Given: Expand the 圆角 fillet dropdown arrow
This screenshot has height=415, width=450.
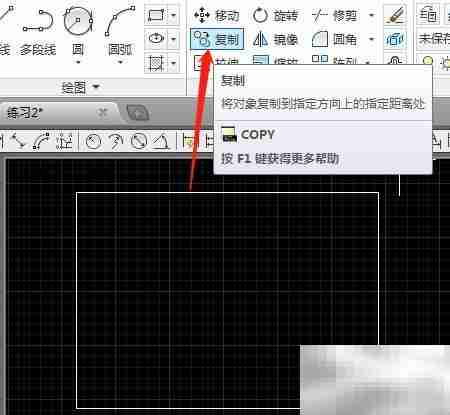Looking at the screenshot, I should 371,39.
